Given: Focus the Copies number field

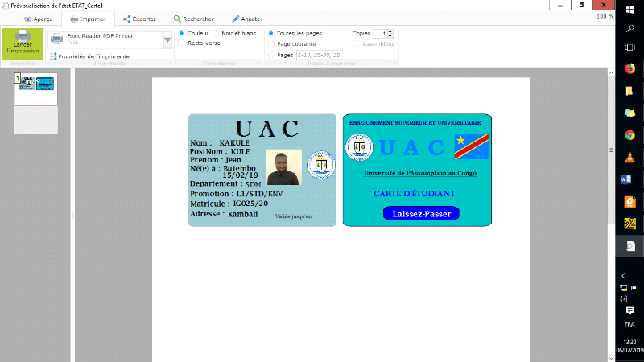Looking at the screenshot, I should tap(380, 34).
